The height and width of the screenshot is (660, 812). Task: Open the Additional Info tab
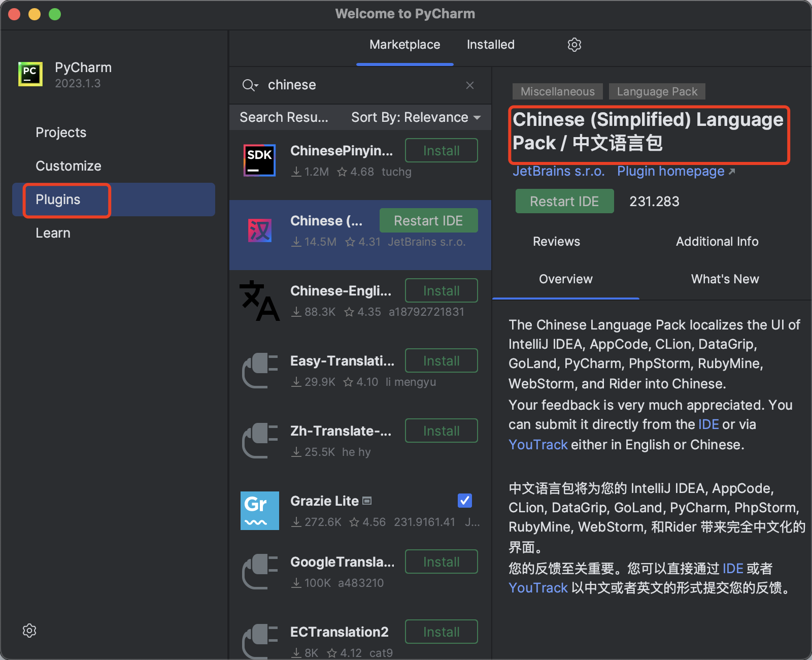point(717,242)
